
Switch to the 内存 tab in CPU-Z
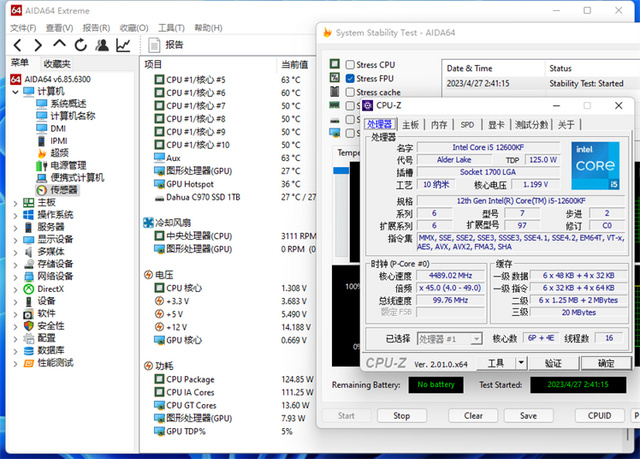439,125
